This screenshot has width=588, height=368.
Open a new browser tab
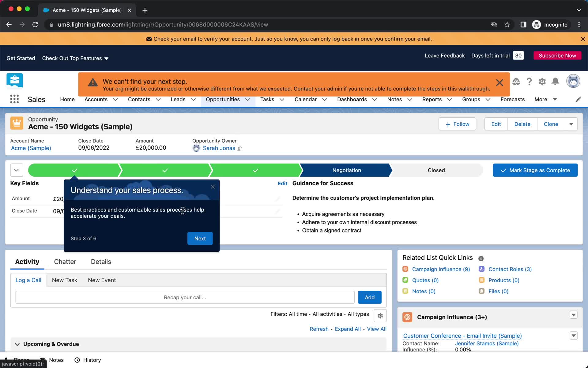click(x=145, y=10)
